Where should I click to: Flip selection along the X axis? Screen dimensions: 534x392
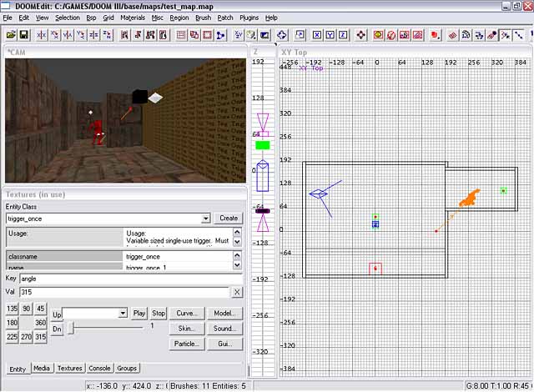42,35
